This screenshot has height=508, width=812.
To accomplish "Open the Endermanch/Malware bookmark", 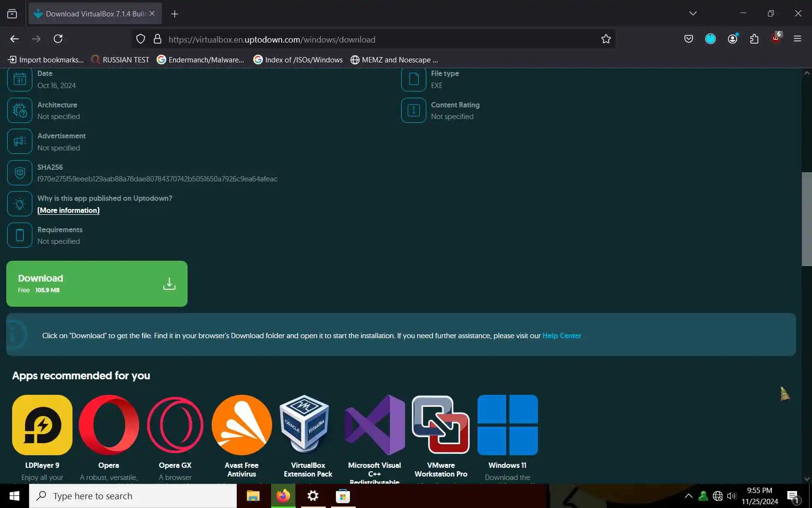I will [201, 60].
